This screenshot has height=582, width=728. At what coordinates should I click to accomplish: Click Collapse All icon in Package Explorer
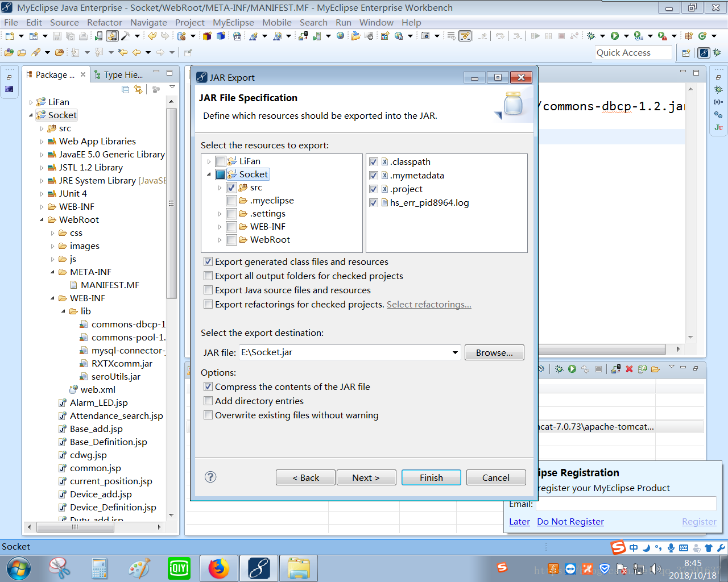click(126, 89)
